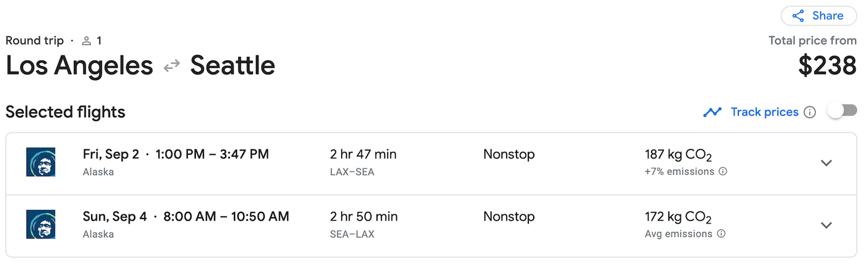Screen dimensions: 868x270
Task: Open the Track prices info icon
Action: [x=810, y=112]
